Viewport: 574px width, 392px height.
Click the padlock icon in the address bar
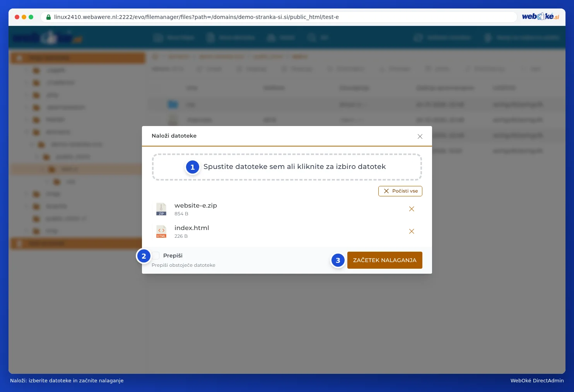click(x=48, y=17)
